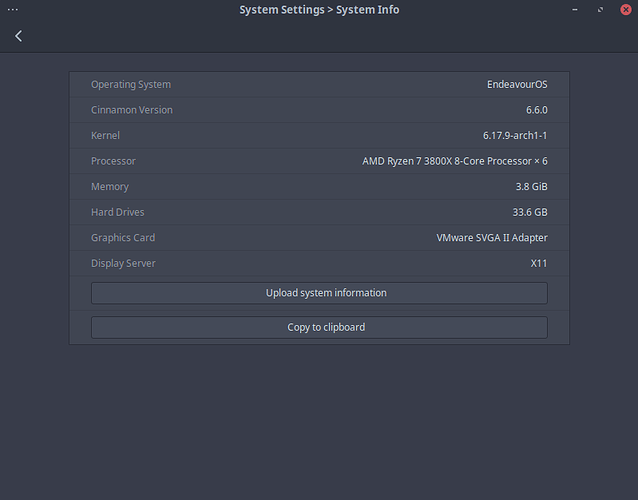The height and width of the screenshot is (500, 638).
Task: Select the 6.17.9-arch1-1 kernel value
Action: (515, 135)
